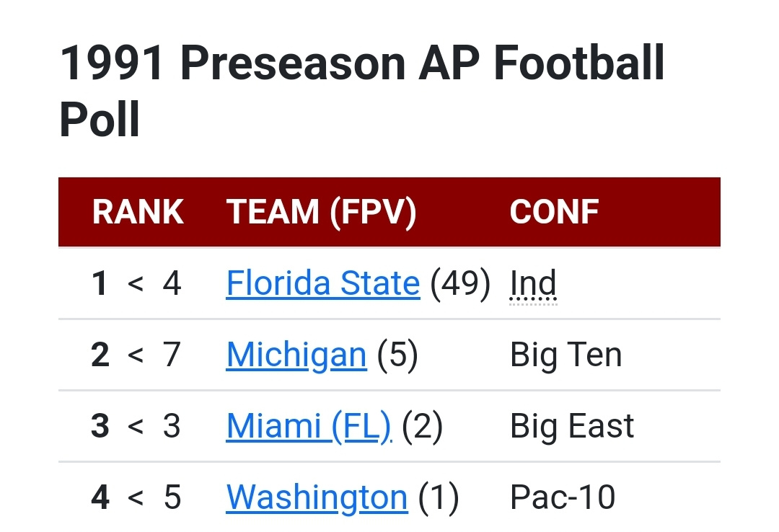Click the 1991 Preseason AP Football Poll heading

[x=361, y=90]
